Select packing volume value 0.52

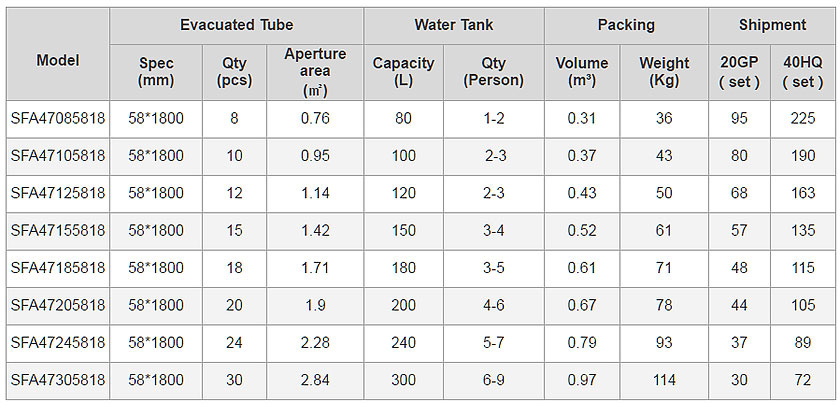tap(581, 230)
